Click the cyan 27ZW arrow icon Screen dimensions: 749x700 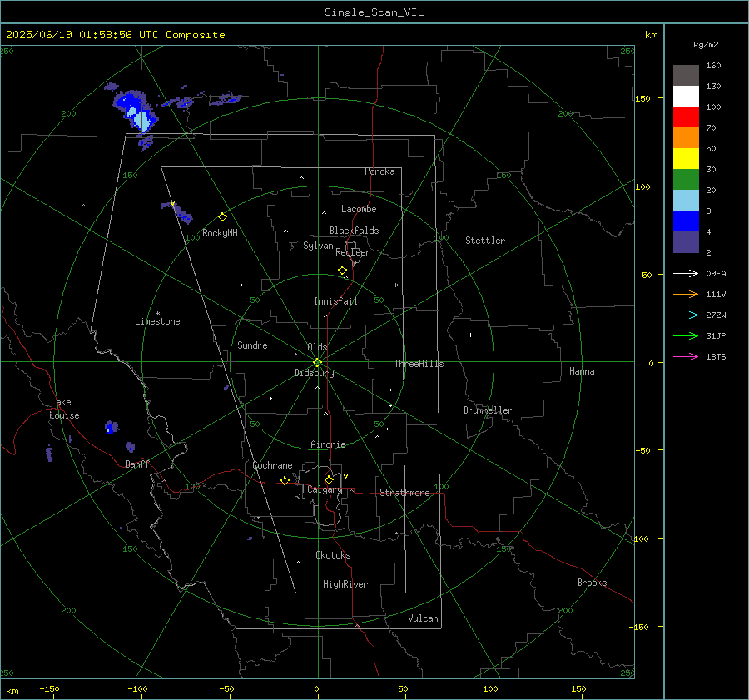tap(686, 315)
